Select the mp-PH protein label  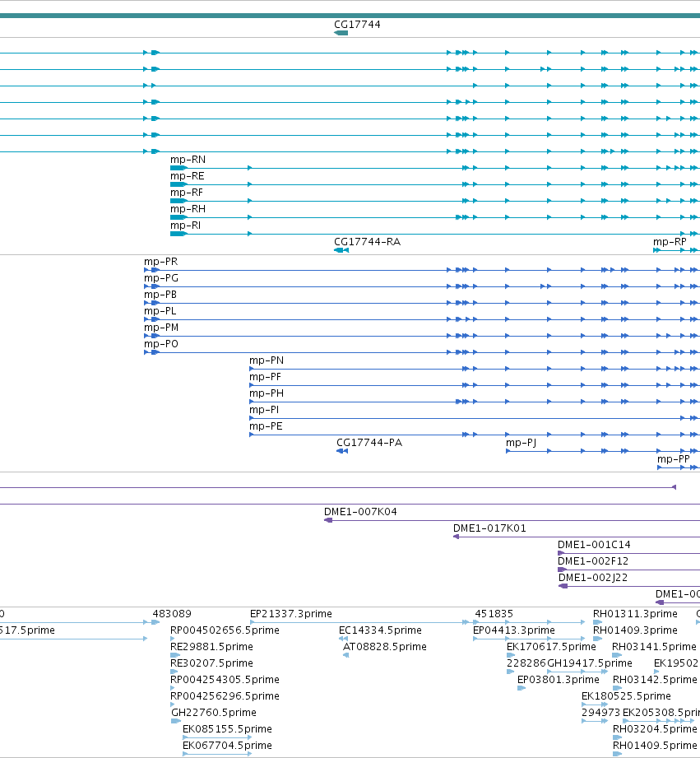267,393
